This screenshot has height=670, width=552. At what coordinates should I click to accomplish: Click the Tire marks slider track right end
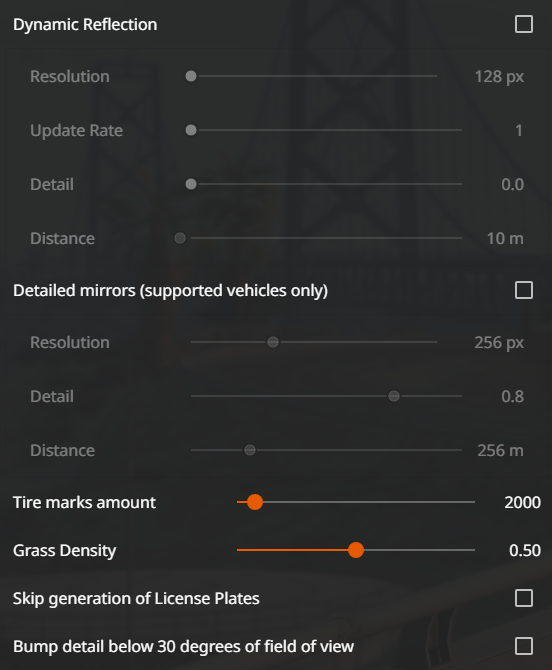click(x=473, y=502)
